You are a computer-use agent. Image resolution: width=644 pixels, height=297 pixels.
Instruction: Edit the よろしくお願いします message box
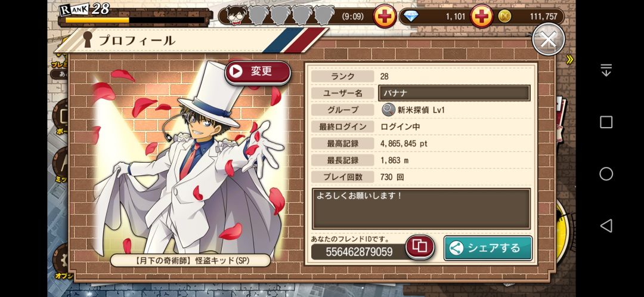point(421,209)
